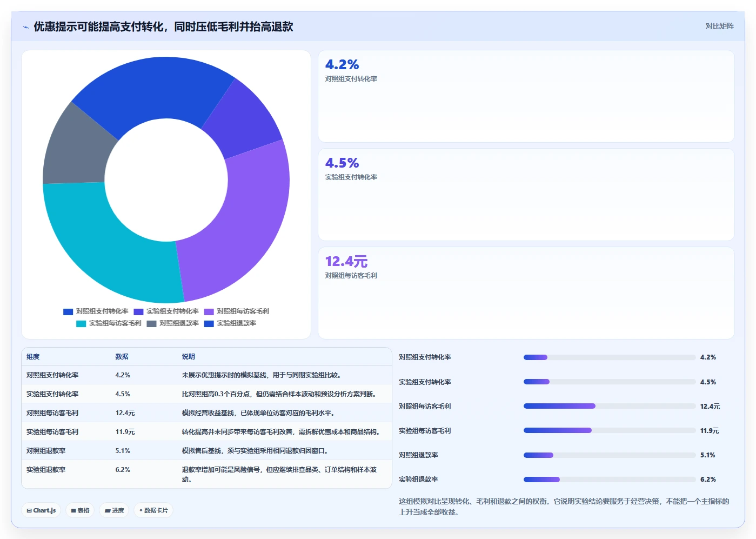The height and width of the screenshot is (539, 756).
Task: Click the 数据 table column header
Action: coord(122,357)
